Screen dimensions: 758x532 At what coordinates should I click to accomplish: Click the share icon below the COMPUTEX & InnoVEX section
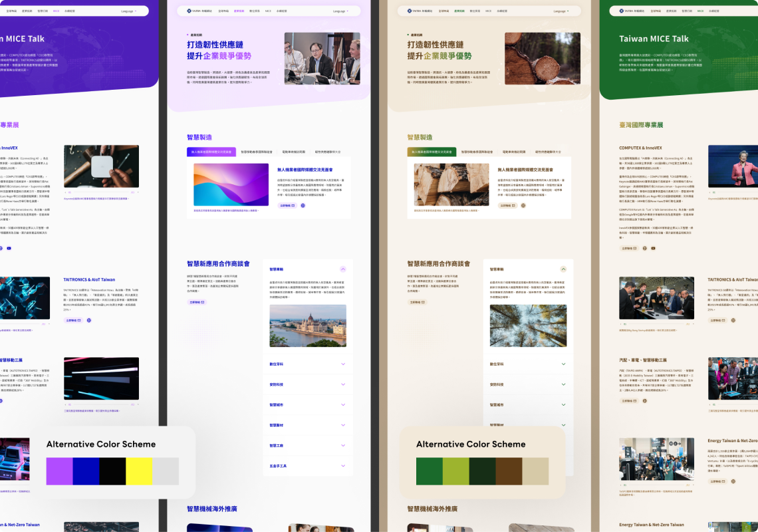point(645,248)
